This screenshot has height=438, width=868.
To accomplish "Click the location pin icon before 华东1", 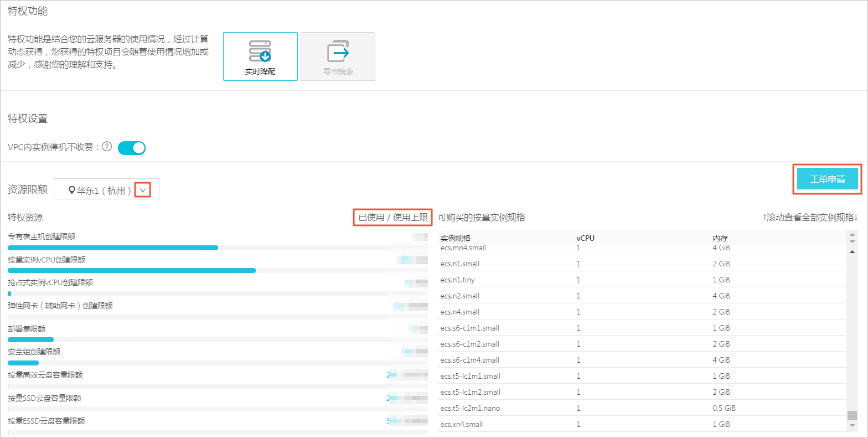I will (x=71, y=190).
